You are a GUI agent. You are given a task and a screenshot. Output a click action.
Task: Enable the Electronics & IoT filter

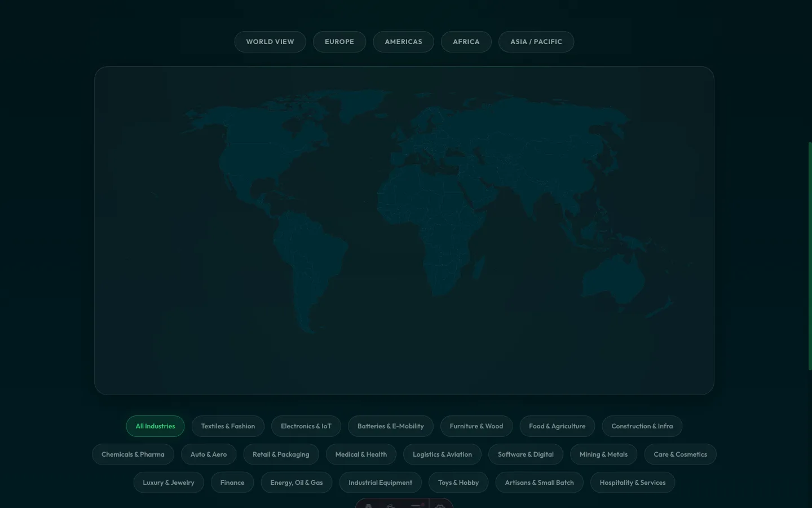(x=306, y=426)
